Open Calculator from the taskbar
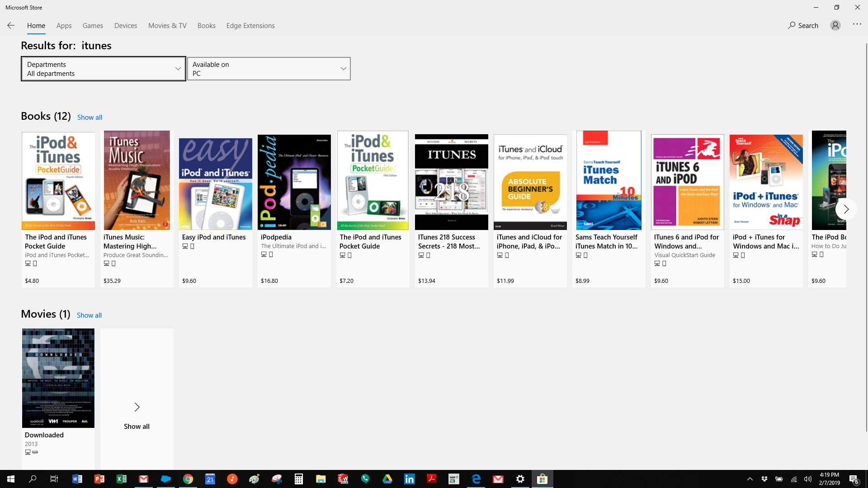This screenshot has height=488, width=868. (299, 479)
